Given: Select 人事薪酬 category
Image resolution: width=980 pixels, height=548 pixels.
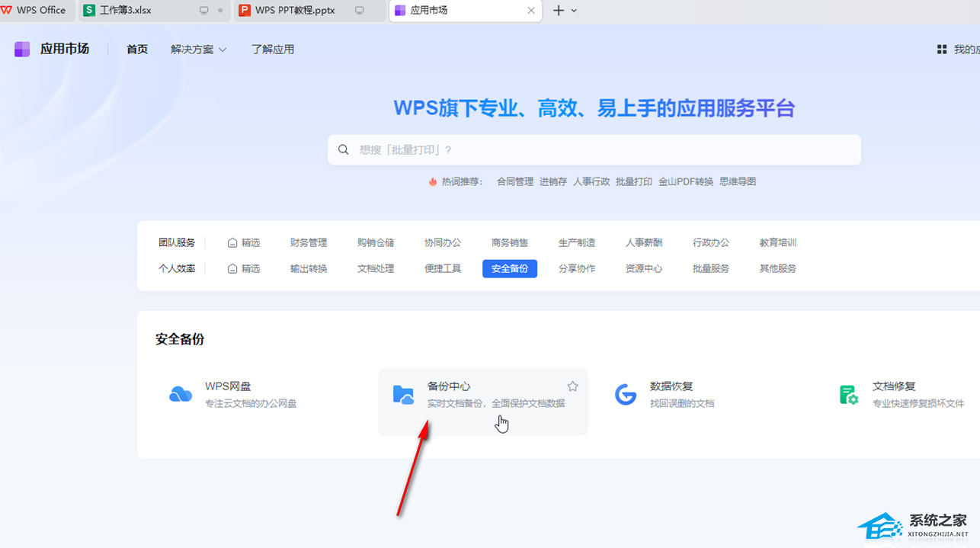Looking at the screenshot, I should [x=644, y=243].
